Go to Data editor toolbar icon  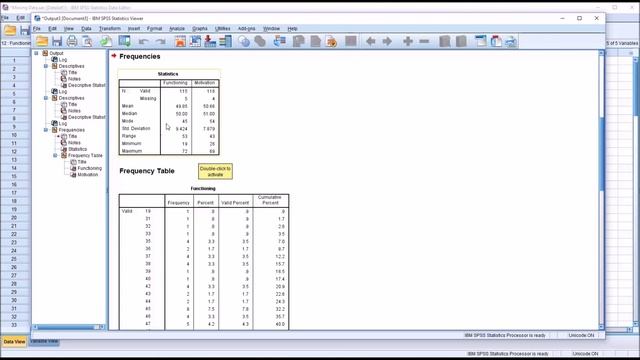click(x=180, y=41)
